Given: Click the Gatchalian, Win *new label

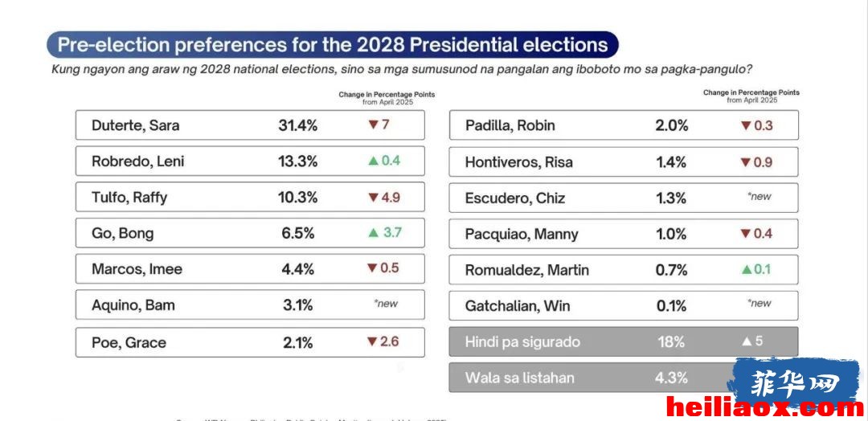Looking at the screenshot, I should (759, 303).
